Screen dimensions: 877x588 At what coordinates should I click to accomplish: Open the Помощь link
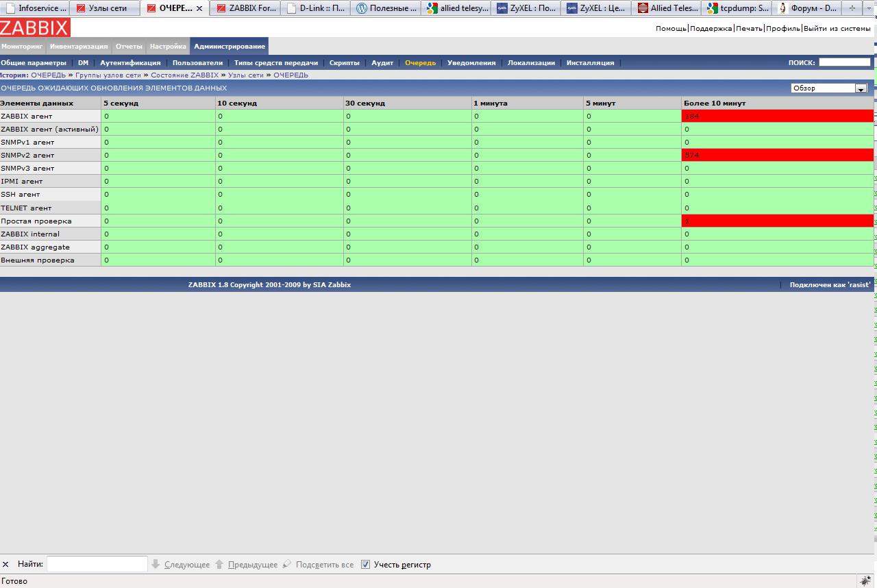671,28
